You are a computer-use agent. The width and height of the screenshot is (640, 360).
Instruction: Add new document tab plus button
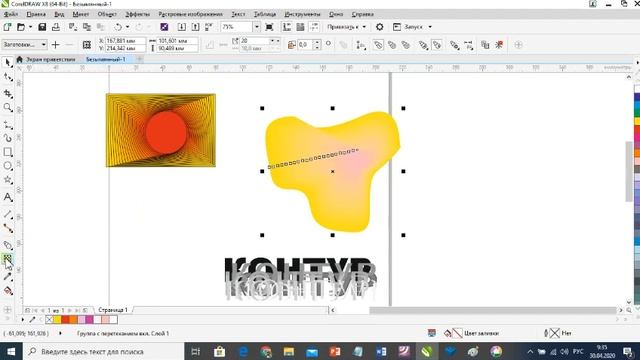point(139,60)
